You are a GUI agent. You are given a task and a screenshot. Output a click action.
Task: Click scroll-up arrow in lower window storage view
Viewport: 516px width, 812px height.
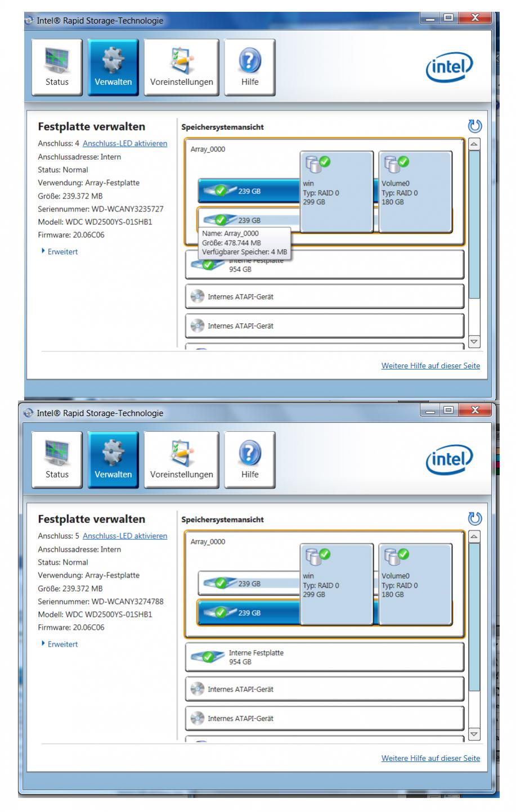(x=474, y=536)
